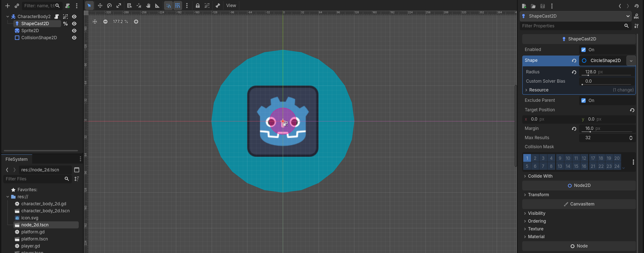The width and height of the screenshot is (644, 253).
Task: Group the selected node's children
Action: click(x=207, y=6)
